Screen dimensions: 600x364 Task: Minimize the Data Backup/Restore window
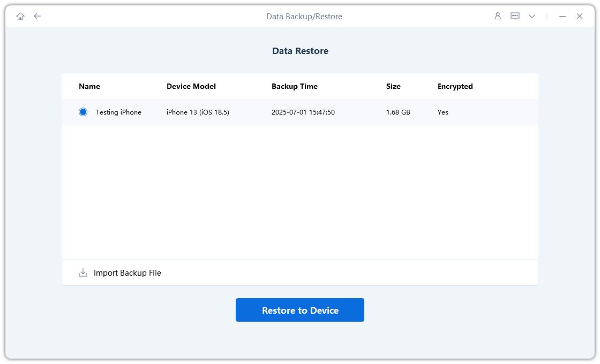tap(562, 17)
